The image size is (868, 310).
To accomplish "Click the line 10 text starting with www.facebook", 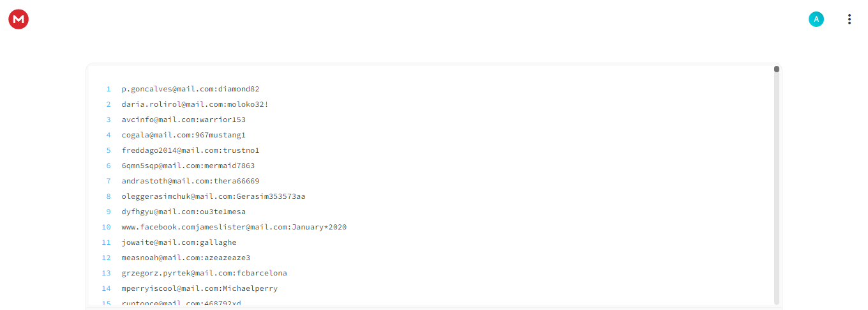I will tap(234, 227).
